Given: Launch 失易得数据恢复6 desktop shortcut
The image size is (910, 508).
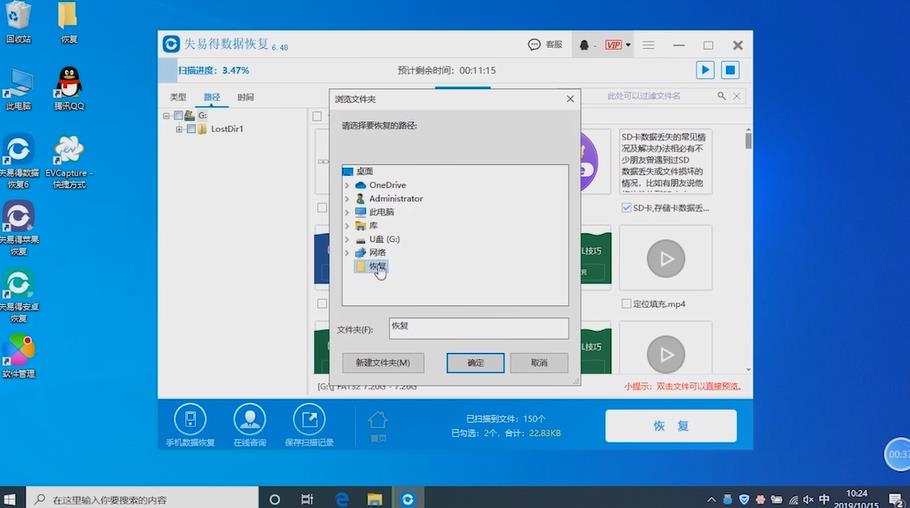Looking at the screenshot, I should [x=19, y=161].
